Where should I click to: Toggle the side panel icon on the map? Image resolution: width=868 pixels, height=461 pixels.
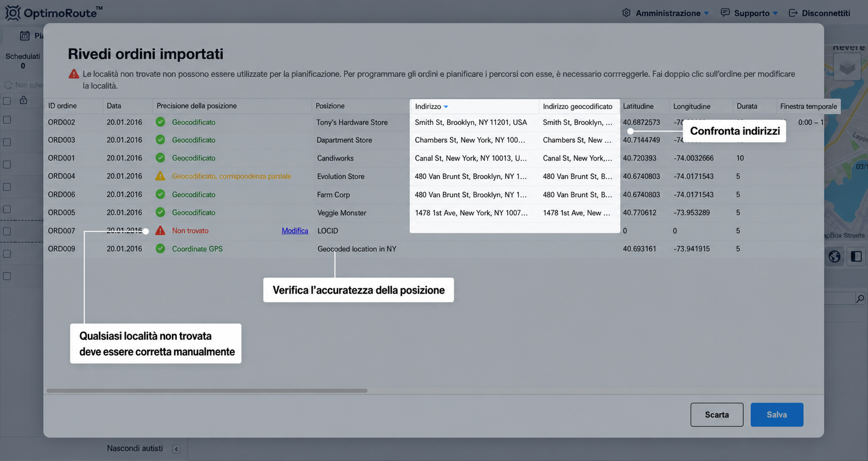pos(857,256)
